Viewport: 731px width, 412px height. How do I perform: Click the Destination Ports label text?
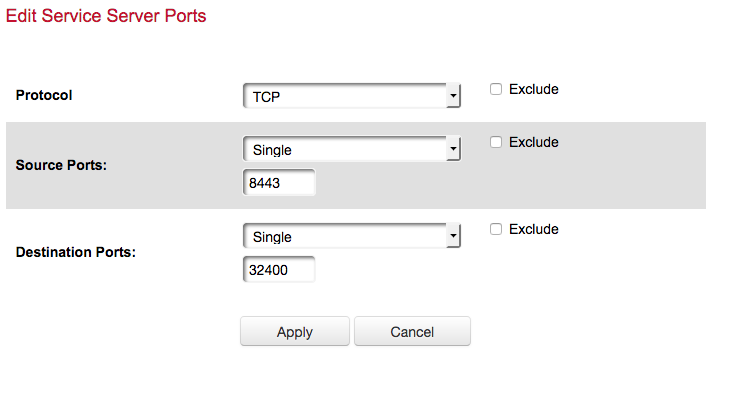(76, 253)
